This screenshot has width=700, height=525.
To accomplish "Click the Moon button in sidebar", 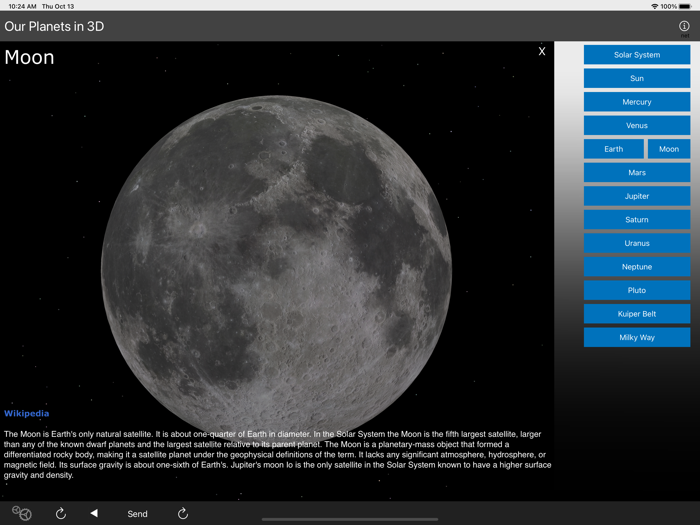I will [x=668, y=149].
